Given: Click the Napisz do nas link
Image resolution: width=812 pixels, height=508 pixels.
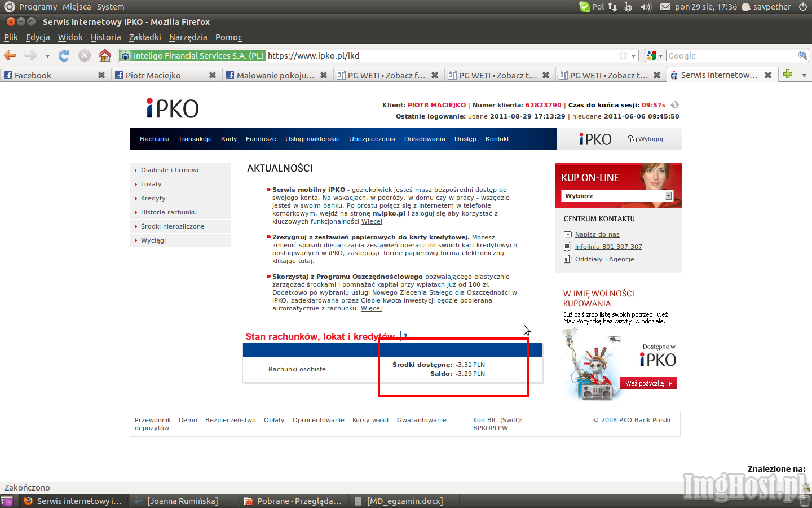Looking at the screenshot, I should [x=597, y=234].
